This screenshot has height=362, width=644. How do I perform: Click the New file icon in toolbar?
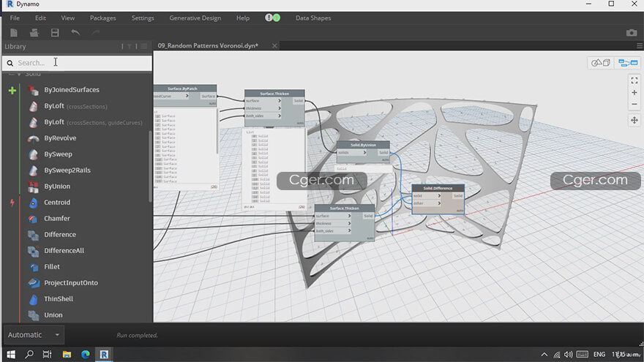coord(14,32)
